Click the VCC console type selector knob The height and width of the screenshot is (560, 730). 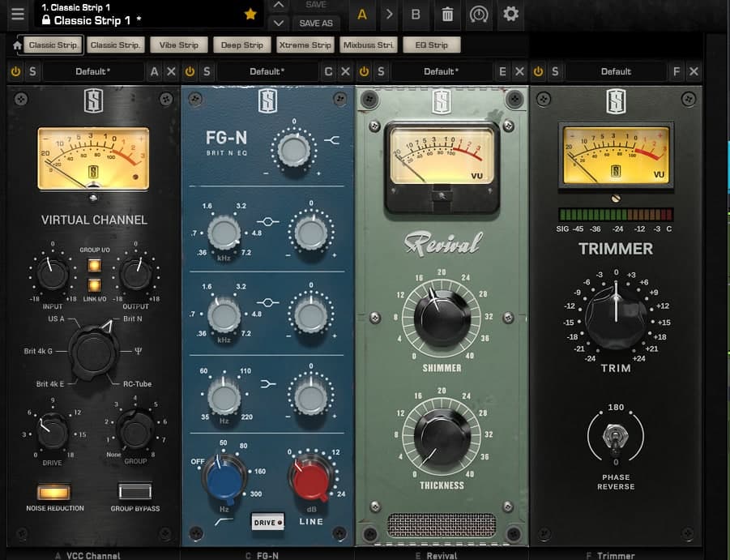93,352
